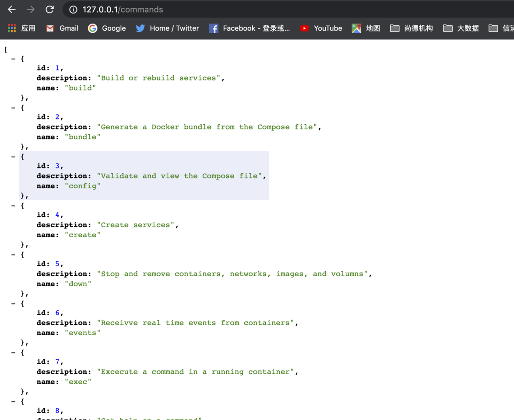
Task: Click the id value 5
Action: click(x=57, y=264)
